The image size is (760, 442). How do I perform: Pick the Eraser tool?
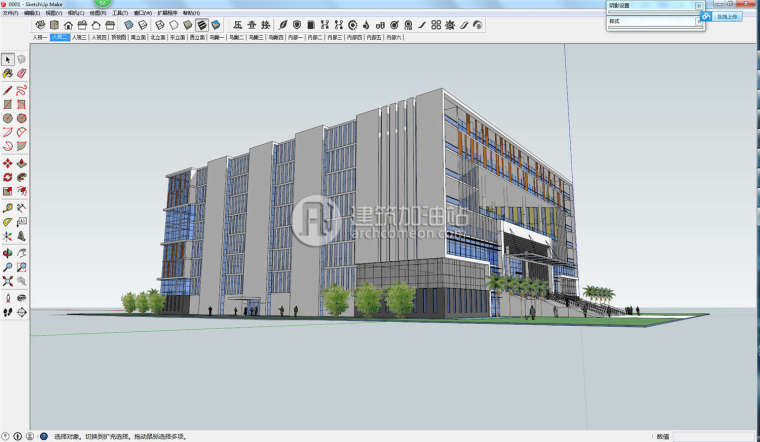pyautogui.click(x=21, y=73)
